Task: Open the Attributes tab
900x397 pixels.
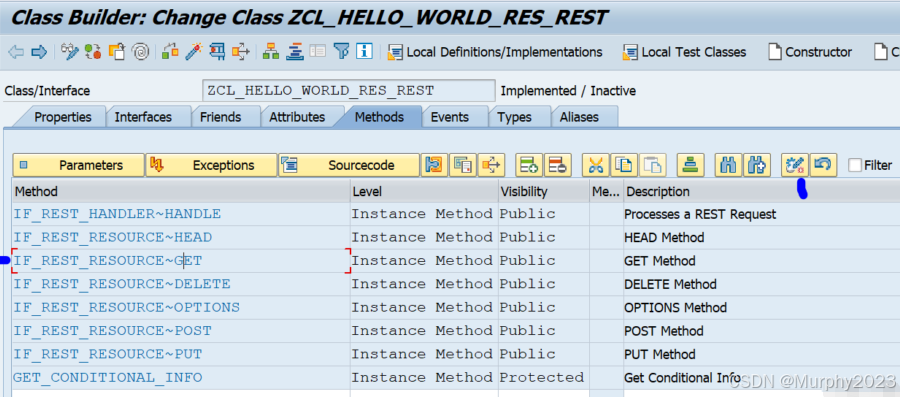Action: point(297,117)
